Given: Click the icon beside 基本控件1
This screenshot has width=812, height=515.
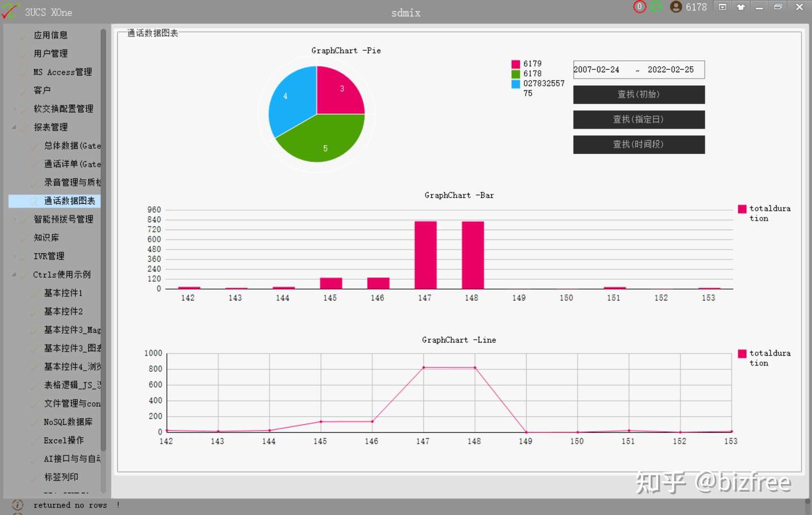Looking at the screenshot, I should (34, 294).
